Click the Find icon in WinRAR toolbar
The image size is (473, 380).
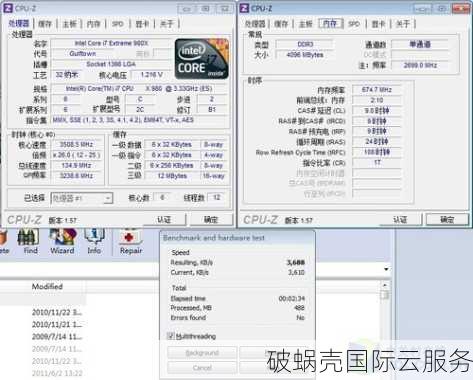click(30, 241)
